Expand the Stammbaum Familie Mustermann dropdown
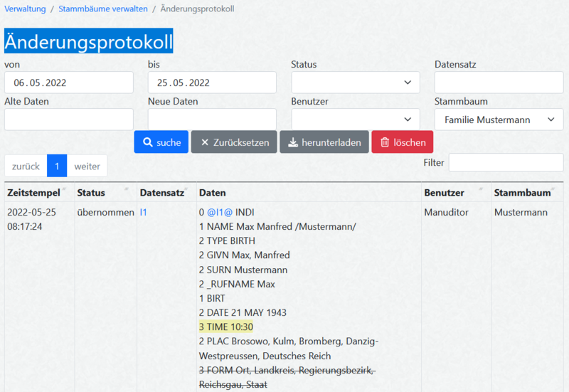This screenshot has width=569, height=392. tap(499, 120)
